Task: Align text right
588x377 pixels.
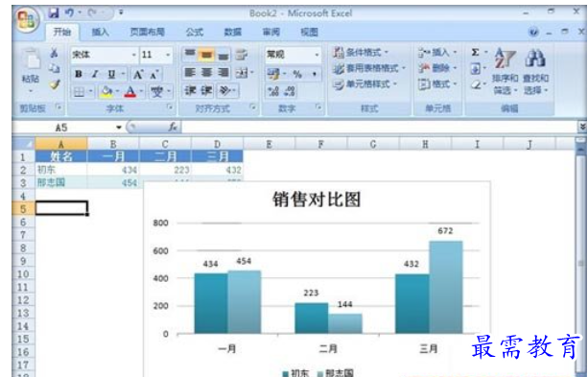Action: [223, 72]
